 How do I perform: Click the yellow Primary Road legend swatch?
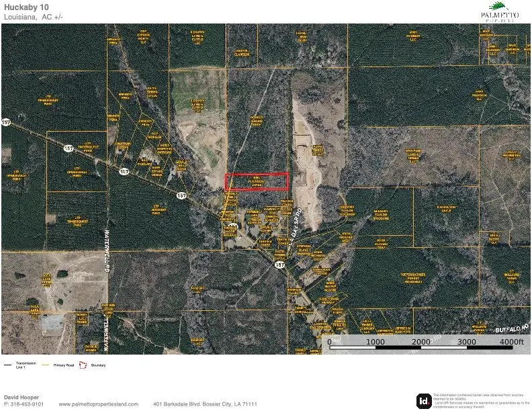coord(46,365)
